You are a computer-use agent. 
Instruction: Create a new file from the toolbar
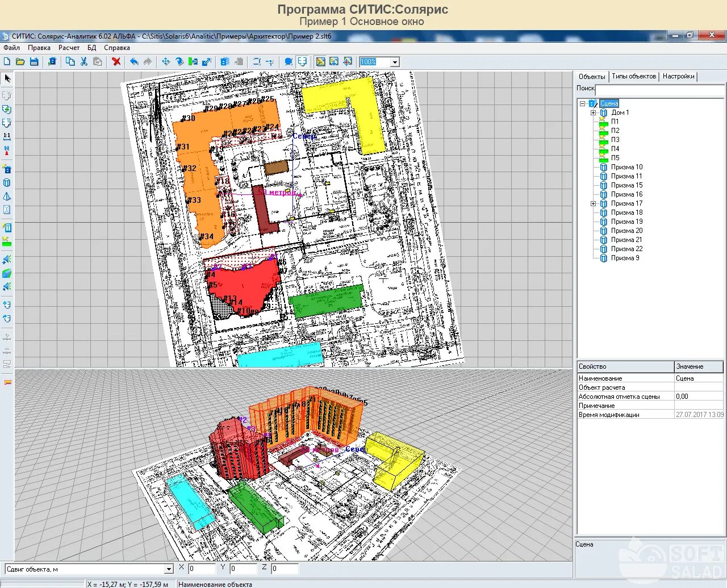(x=7, y=61)
